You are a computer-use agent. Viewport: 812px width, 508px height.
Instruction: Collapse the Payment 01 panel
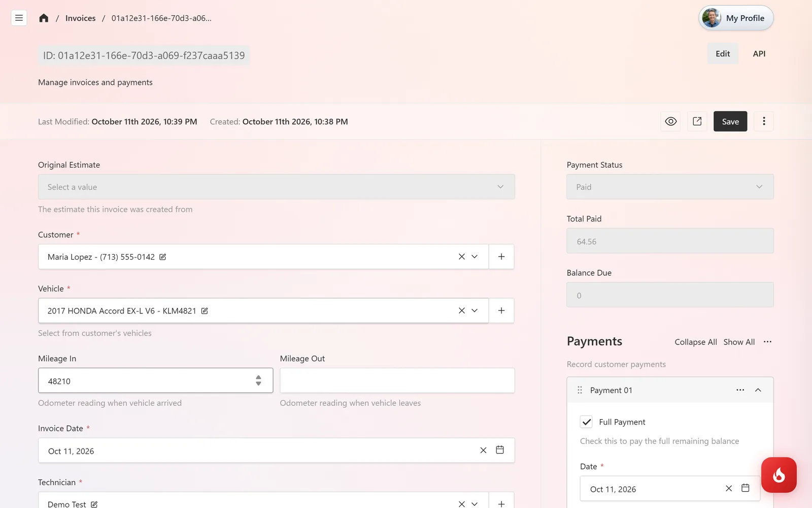[x=758, y=390]
